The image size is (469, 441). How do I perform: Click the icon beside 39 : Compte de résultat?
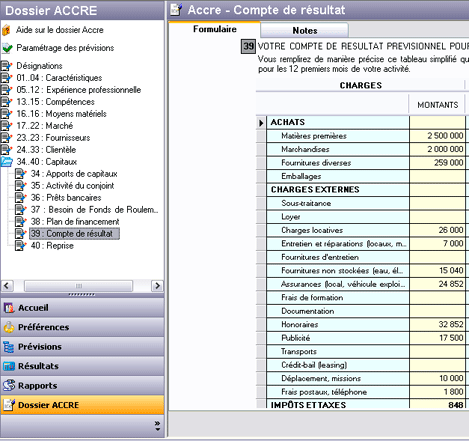pos(21,234)
